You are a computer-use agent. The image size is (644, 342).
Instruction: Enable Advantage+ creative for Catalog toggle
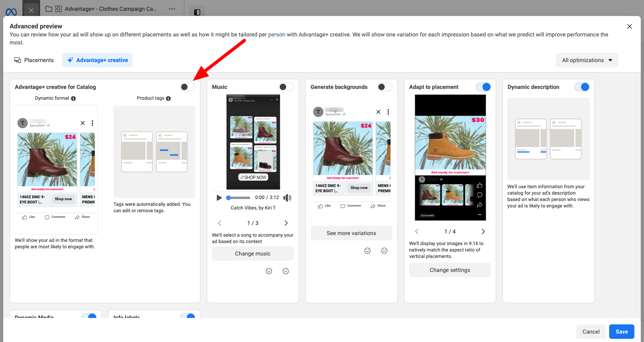pyautogui.click(x=187, y=87)
